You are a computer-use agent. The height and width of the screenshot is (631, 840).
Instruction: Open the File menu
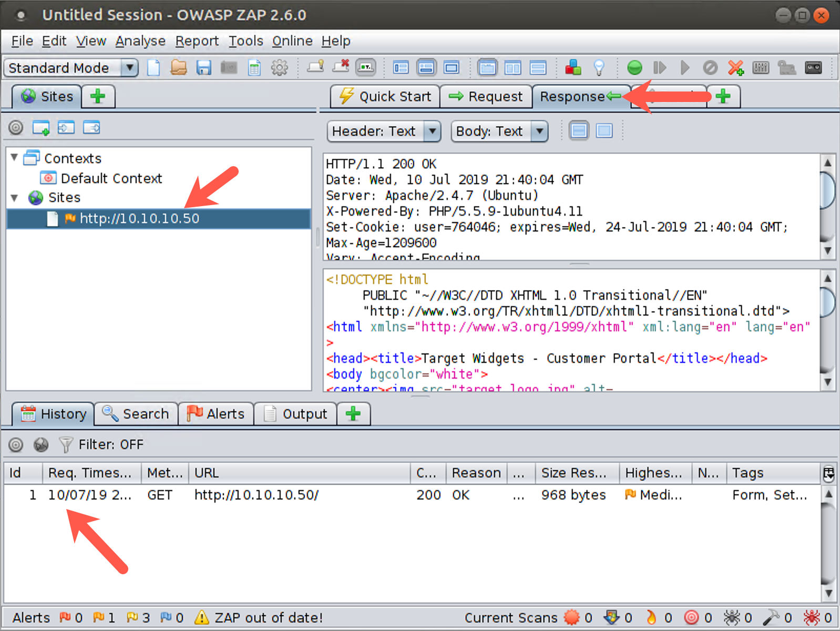(x=22, y=41)
